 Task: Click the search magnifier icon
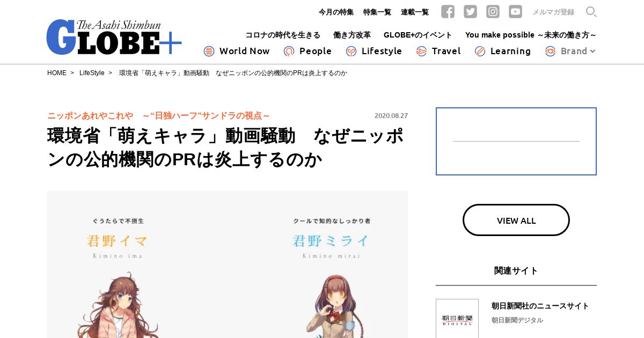coord(591,12)
